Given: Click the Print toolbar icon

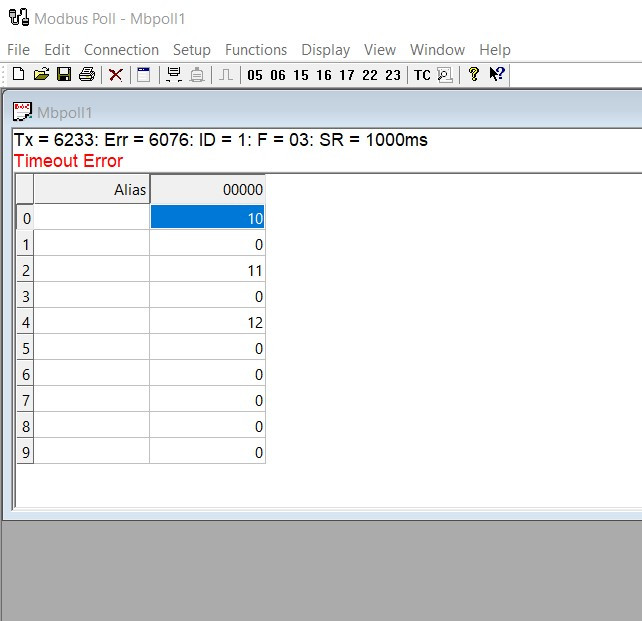Looking at the screenshot, I should click(87, 75).
